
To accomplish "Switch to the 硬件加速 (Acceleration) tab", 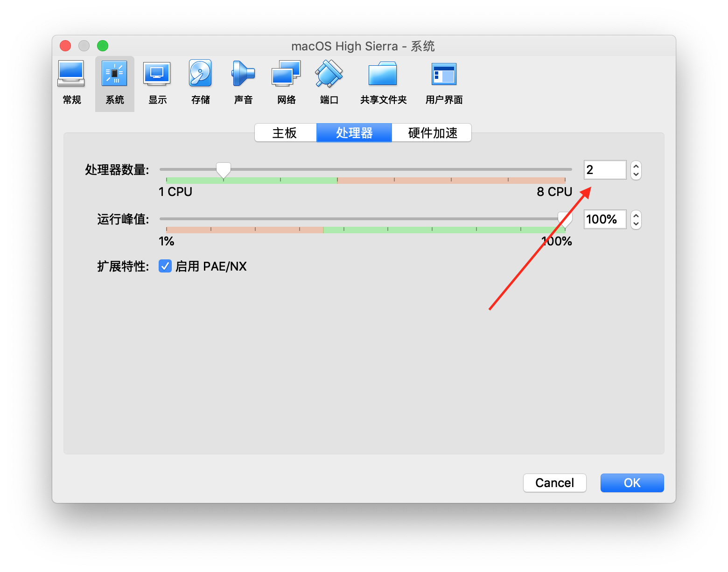I will tap(432, 133).
